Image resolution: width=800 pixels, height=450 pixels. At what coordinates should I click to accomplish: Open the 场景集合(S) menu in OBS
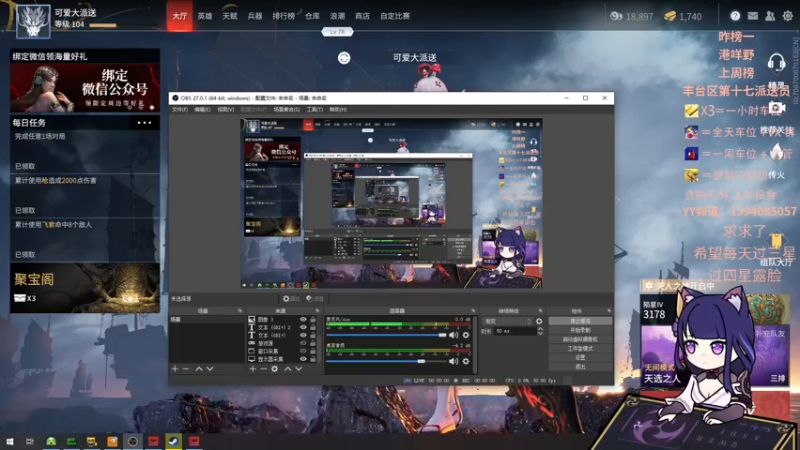286,110
